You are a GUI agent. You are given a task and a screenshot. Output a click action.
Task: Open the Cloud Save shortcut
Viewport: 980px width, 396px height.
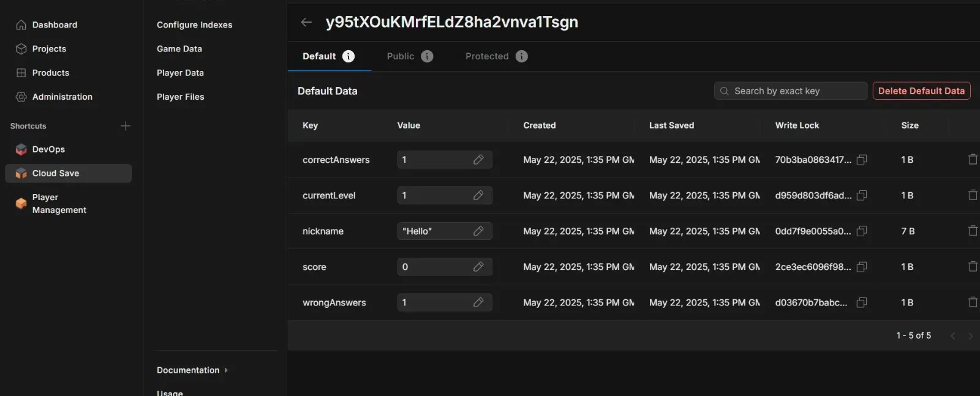68,173
